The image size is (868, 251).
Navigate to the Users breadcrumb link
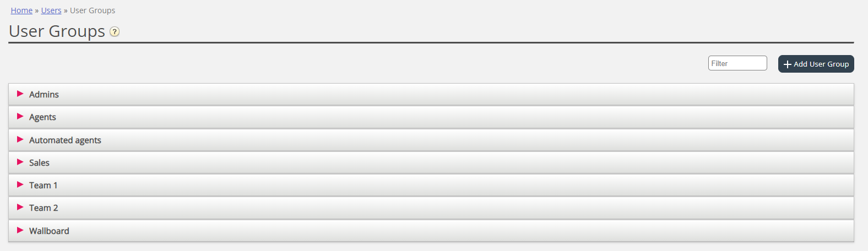pos(51,10)
